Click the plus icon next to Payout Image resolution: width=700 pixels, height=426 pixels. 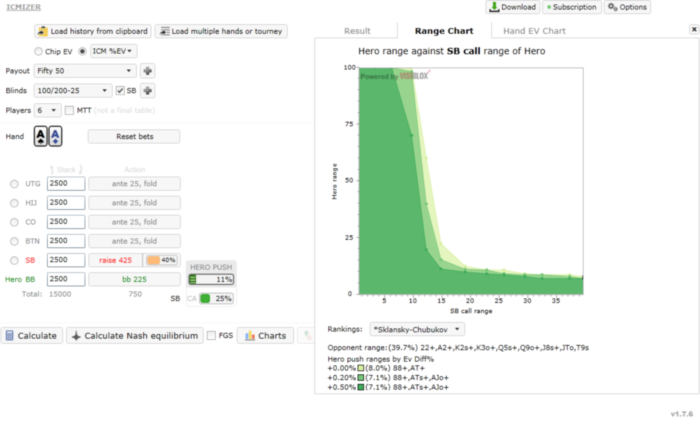[147, 71]
